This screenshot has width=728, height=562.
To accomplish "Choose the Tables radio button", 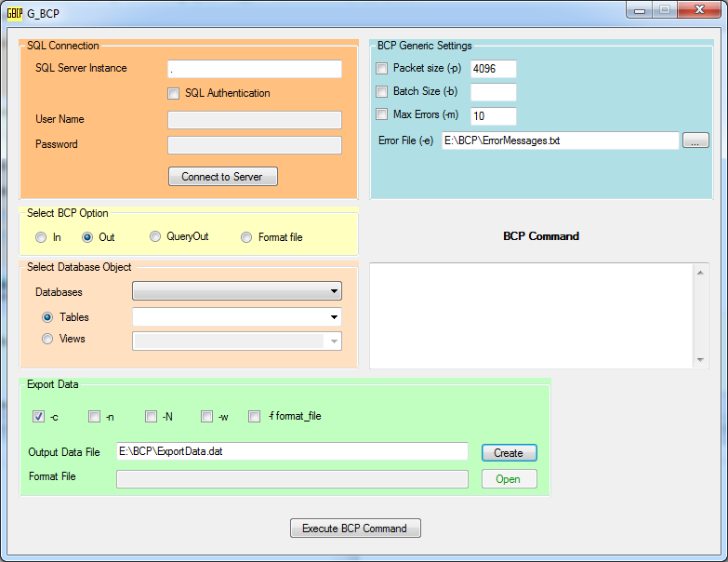I will (x=47, y=317).
